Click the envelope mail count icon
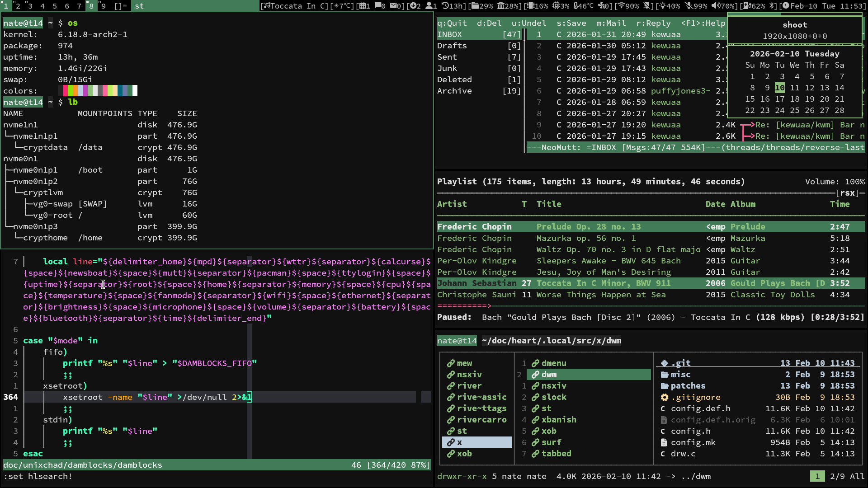The height and width of the screenshot is (488, 868). [393, 6]
